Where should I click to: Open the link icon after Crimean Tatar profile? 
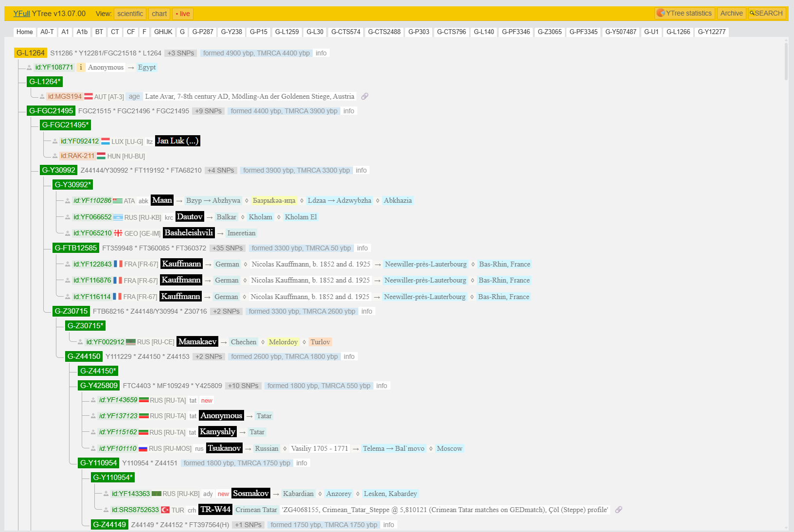pyautogui.click(x=618, y=510)
